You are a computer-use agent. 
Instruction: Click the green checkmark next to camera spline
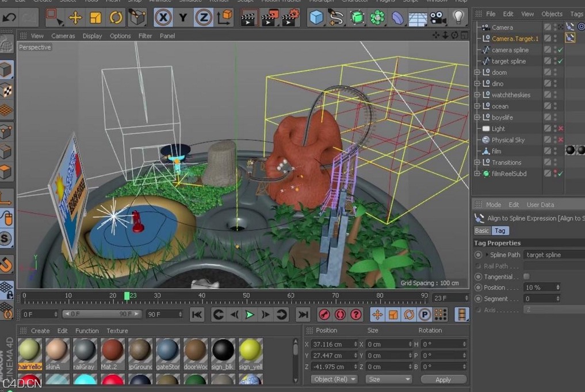pyautogui.click(x=559, y=49)
